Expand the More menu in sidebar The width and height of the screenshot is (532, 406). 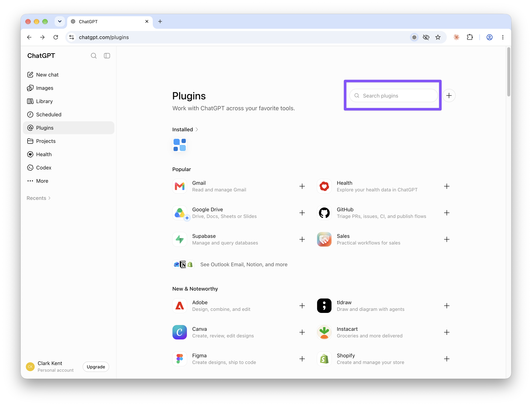click(x=68, y=181)
